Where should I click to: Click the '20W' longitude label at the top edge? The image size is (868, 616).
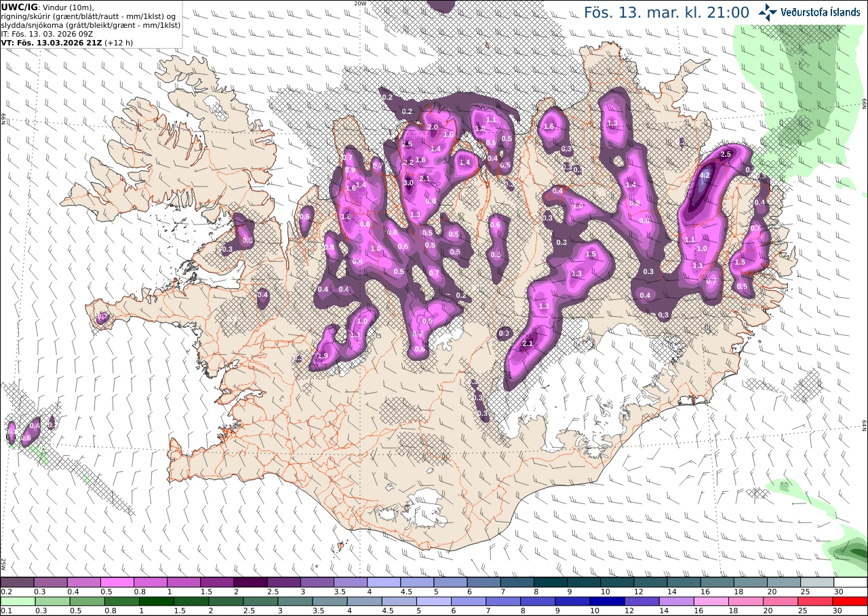tap(360, 3)
